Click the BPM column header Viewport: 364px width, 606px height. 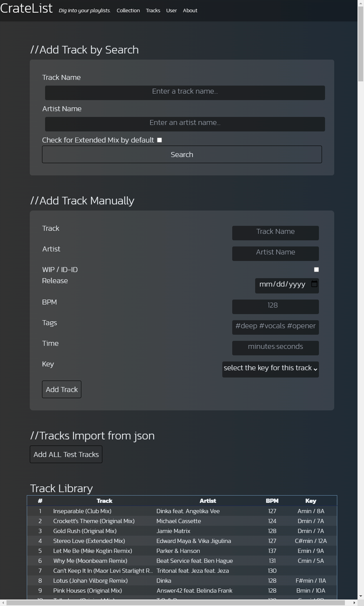click(x=272, y=501)
